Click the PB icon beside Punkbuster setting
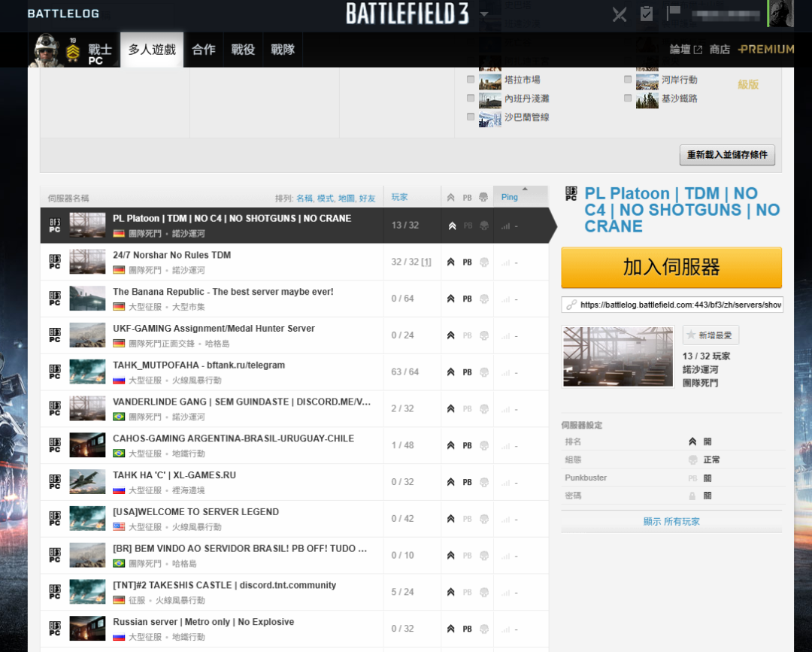The height and width of the screenshot is (652, 812). point(692,478)
